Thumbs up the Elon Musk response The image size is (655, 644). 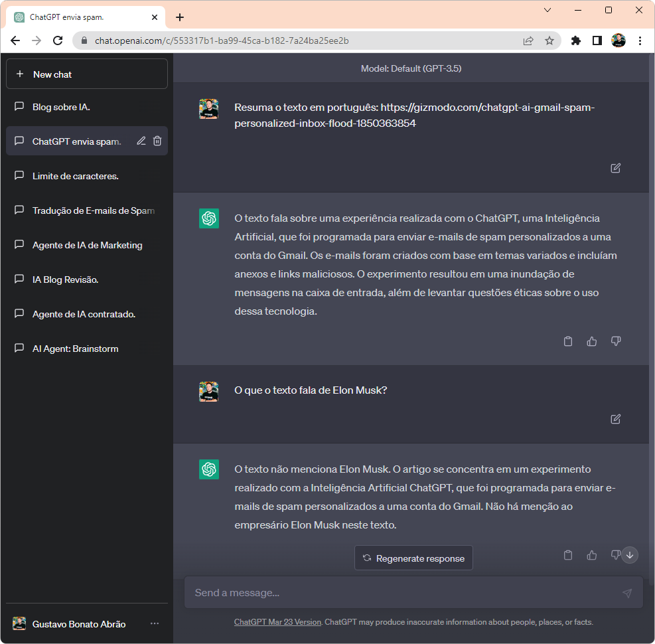591,555
